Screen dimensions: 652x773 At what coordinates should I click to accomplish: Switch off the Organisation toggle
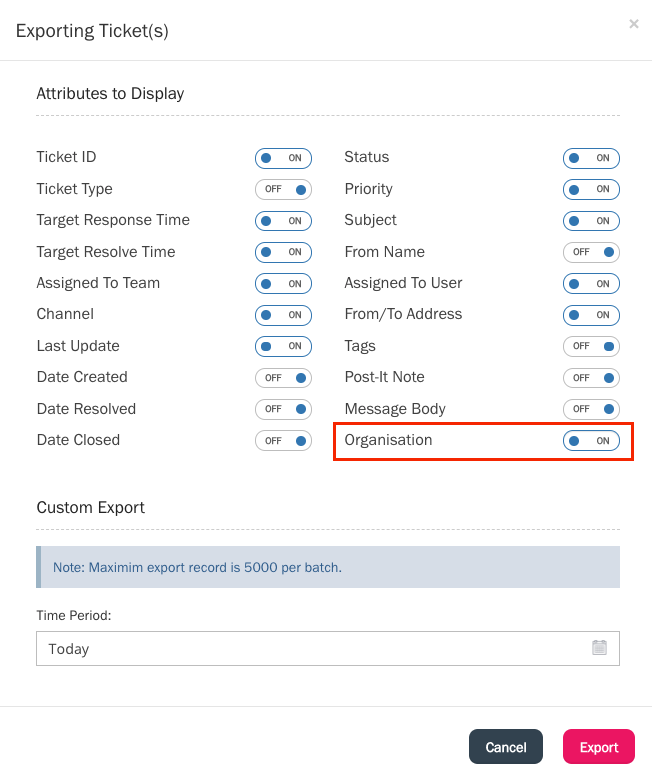point(591,441)
